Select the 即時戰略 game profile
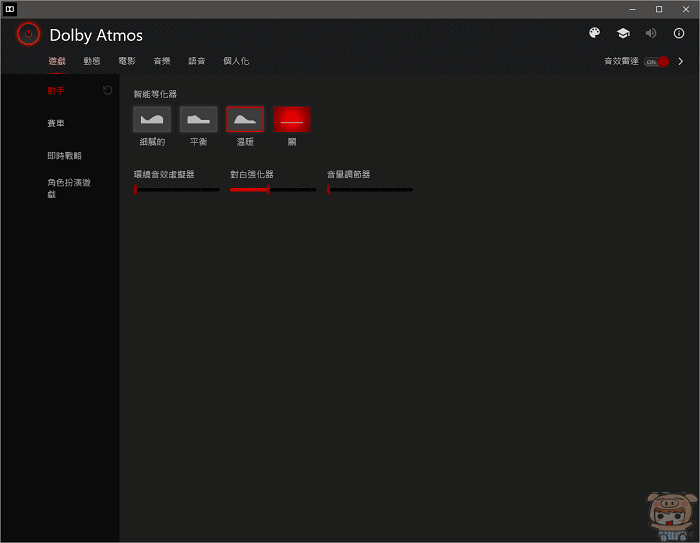The width and height of the screenshot is (700, 543). [x=65, y=156]
